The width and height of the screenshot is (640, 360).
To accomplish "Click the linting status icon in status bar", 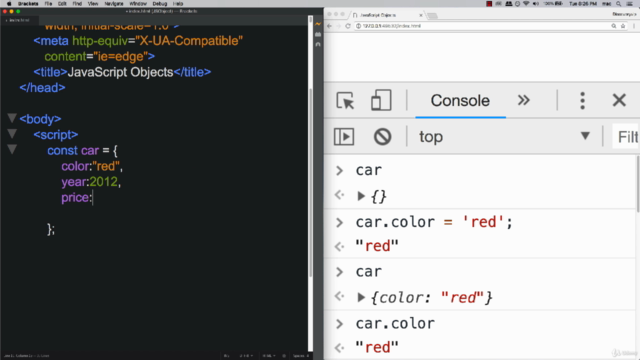I will (284, 356).
